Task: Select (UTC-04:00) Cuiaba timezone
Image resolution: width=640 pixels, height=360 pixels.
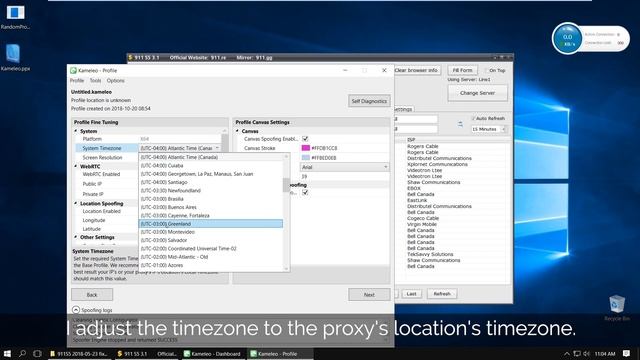Action: point(211,166)
